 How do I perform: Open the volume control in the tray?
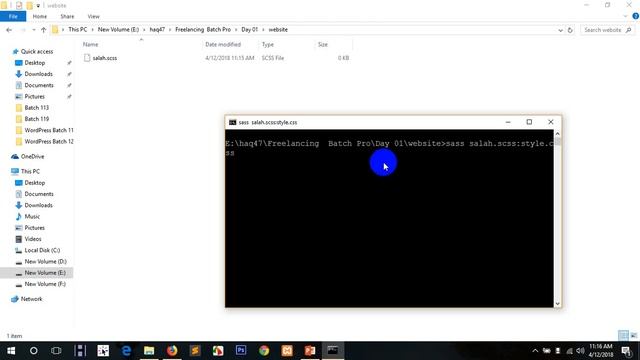580,351
